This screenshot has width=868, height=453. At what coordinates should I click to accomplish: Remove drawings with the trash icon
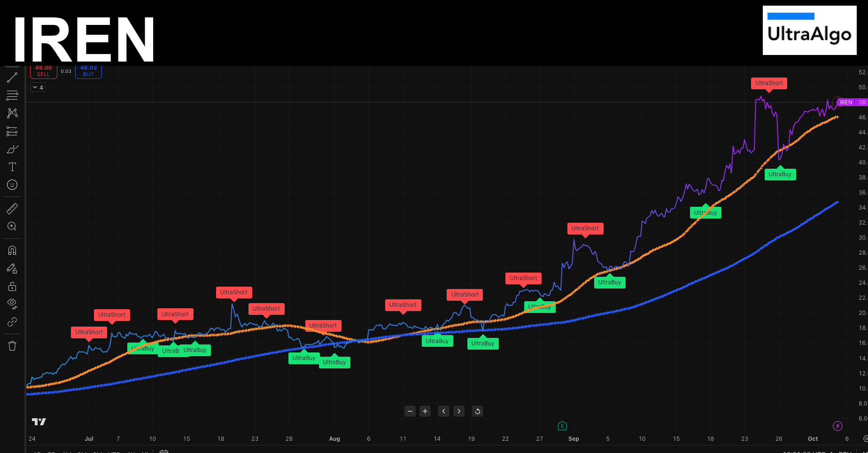tap(12, 346)
